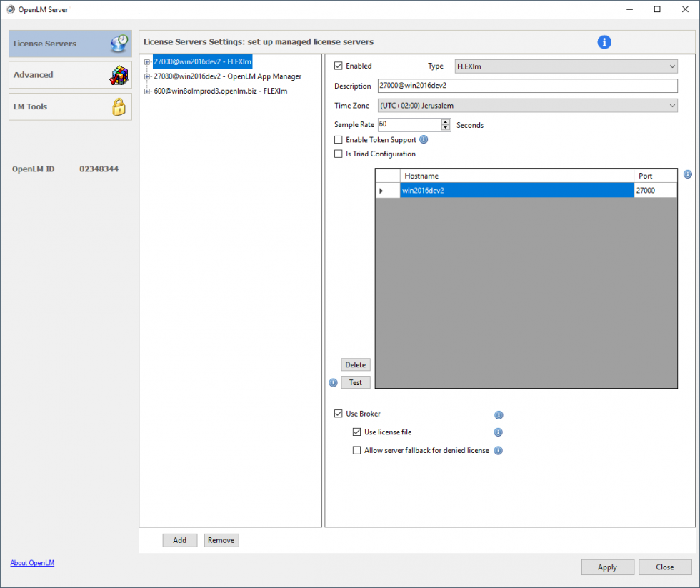This screenshot has width=700, height=588.
Task: Increase Sample Rate with the up arrow
Action: click(x=446, y=121)
